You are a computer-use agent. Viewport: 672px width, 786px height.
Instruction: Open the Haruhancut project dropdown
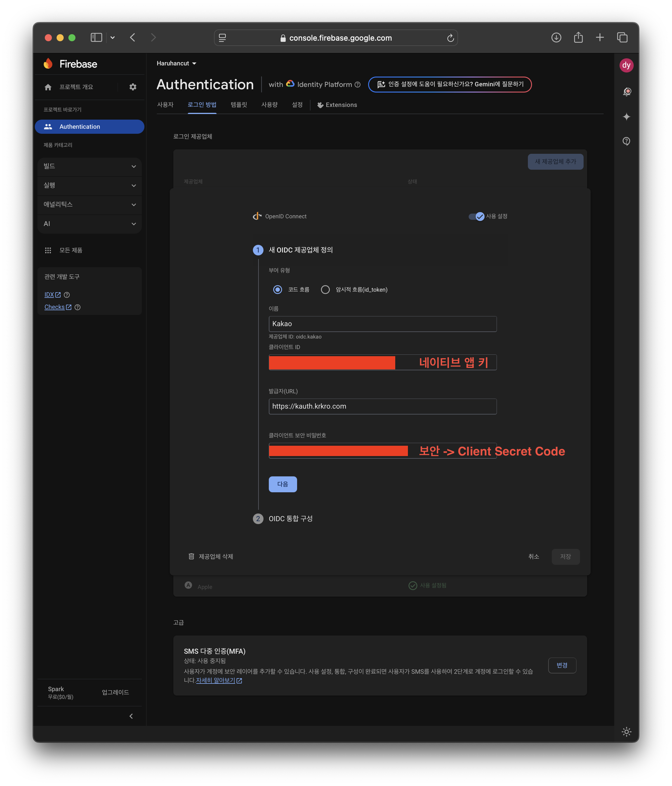(x=177, y=63)
